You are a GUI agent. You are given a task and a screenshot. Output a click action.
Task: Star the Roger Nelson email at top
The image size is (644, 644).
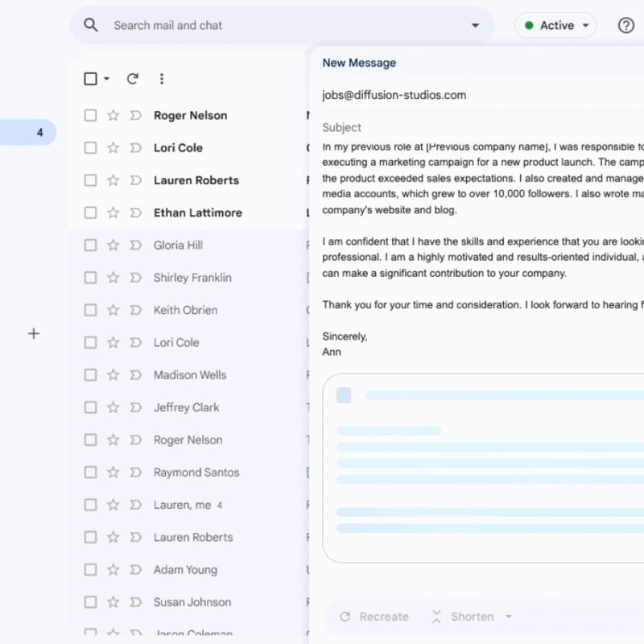click(113, 116)
